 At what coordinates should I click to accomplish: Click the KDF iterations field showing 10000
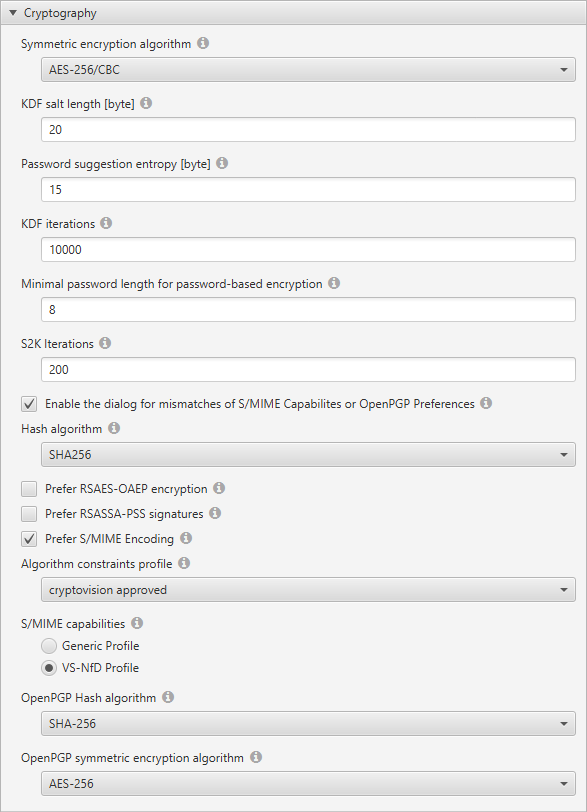[x=308, y=250]
